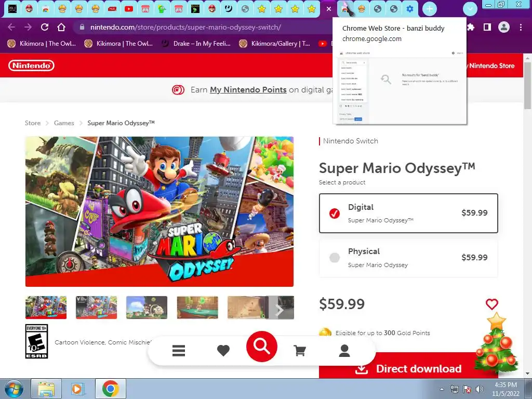Click the Select a product label
The width and height of the screenshot is (532, 399).
pyautogui.click(x=342, y=182)
